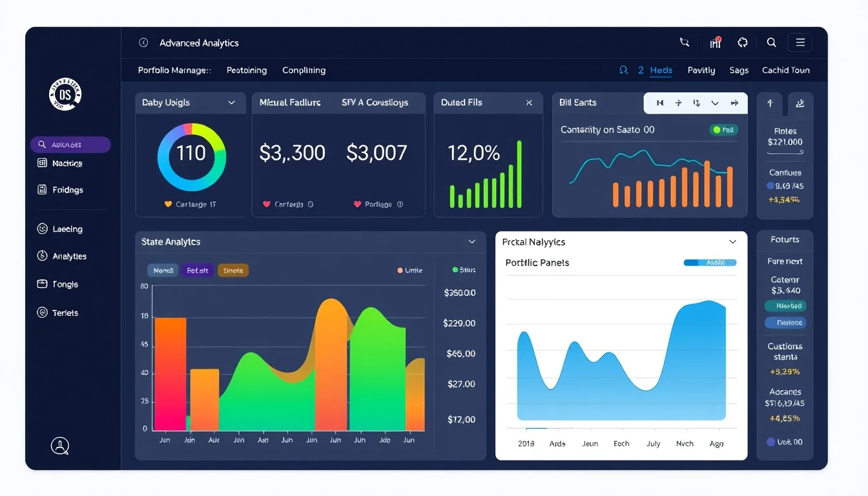
Task: Collapse the State Analytics panel chevron
Action: (x=472, y=242)
